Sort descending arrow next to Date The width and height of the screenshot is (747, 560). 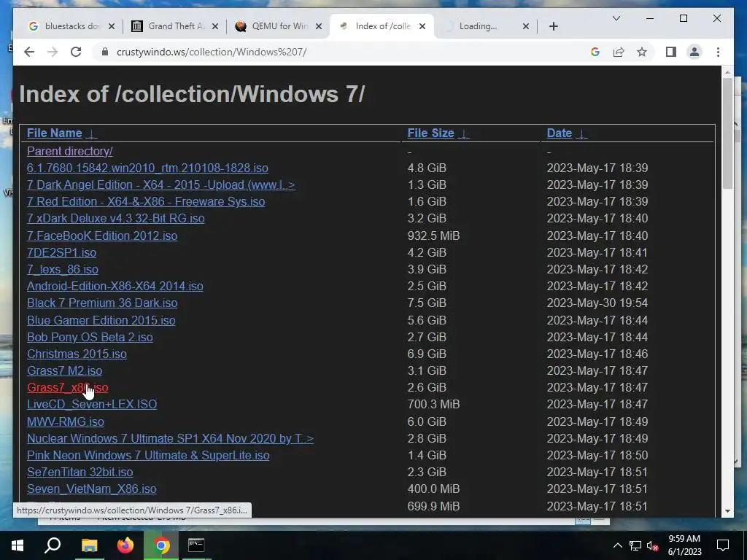click(x=581, y=134)
